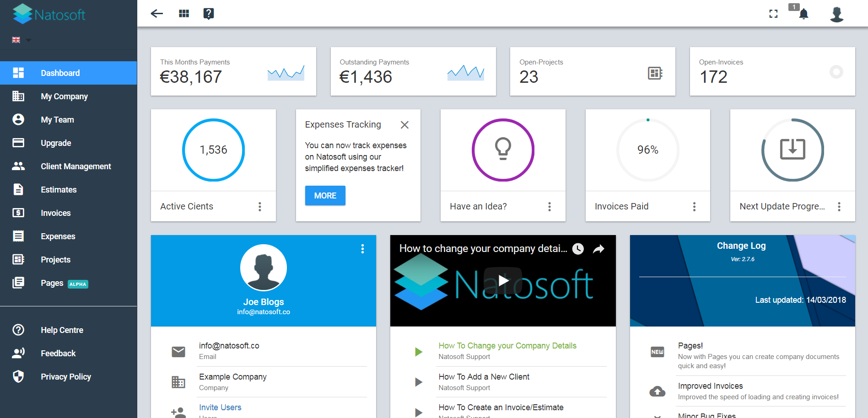Open the user account avatar menu
Viewport: 868px width, 418px height.
coord(837,14)
